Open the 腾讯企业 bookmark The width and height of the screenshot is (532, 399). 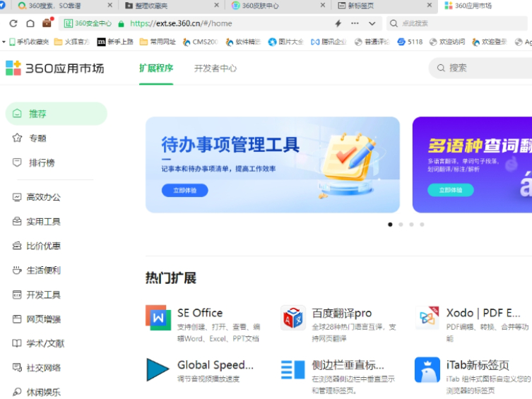329,42
